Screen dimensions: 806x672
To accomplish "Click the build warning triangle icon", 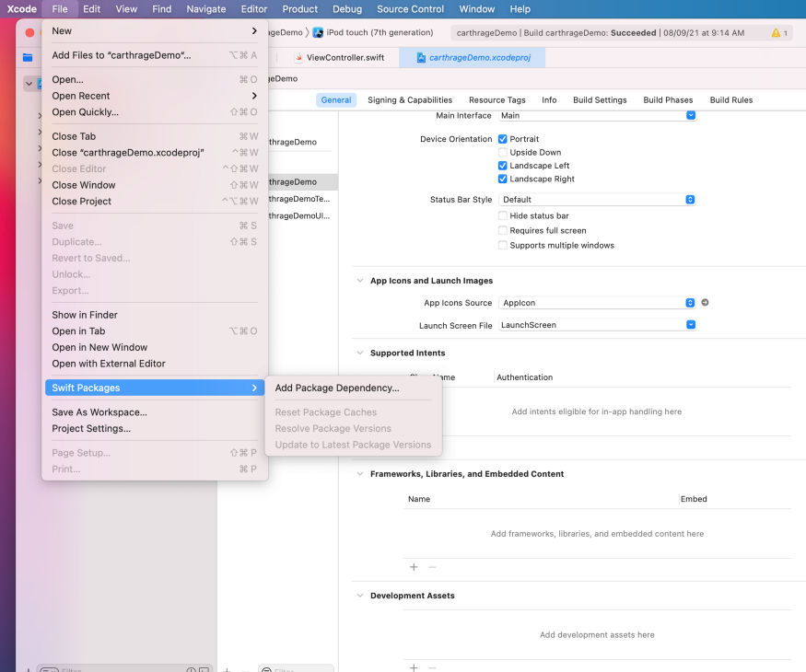I will click(x=776, y=33).
